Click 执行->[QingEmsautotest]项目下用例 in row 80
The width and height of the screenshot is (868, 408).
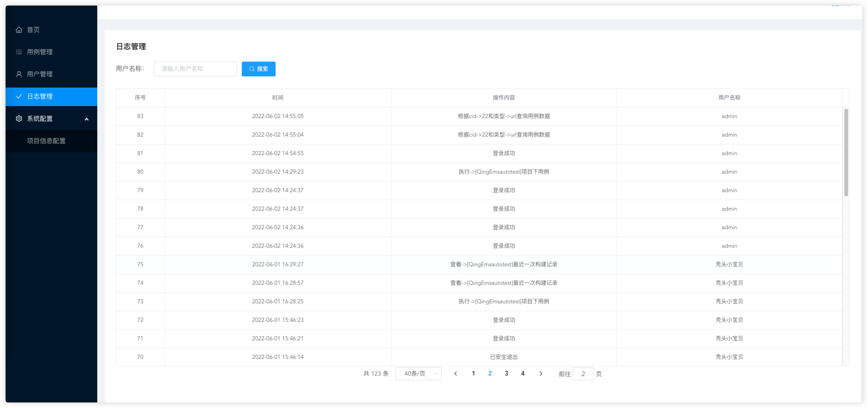(504, 172)
